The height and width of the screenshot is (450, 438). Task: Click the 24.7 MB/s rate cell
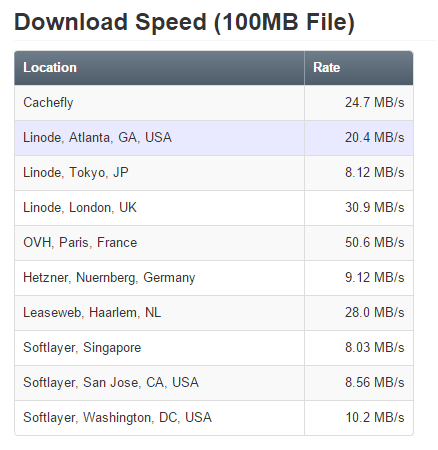(359, 103)
